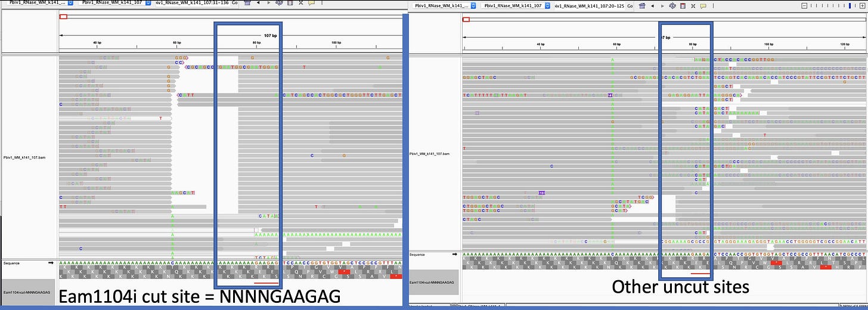
Task: Select Pbiv1_WM_k141_107.bam track name in left window
Action: tap(24, 158)
